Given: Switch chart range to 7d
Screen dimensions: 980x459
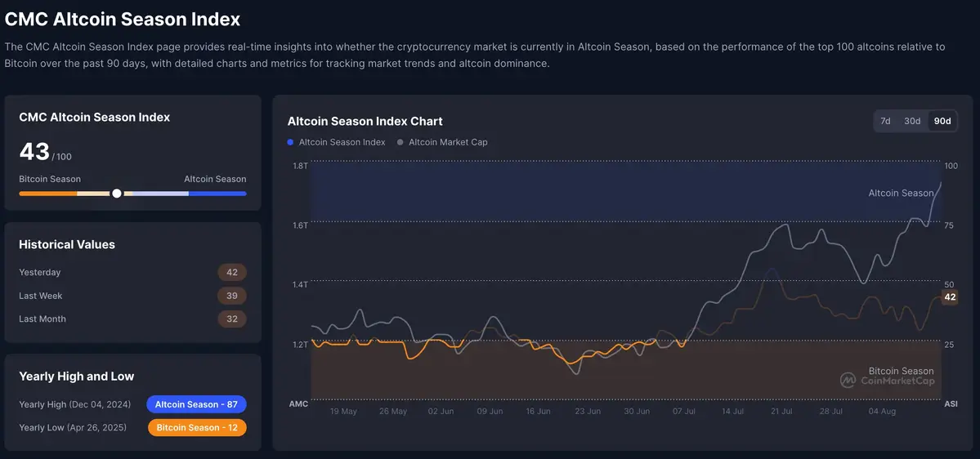Looking at the screenshot, I should tap(885, 121).
